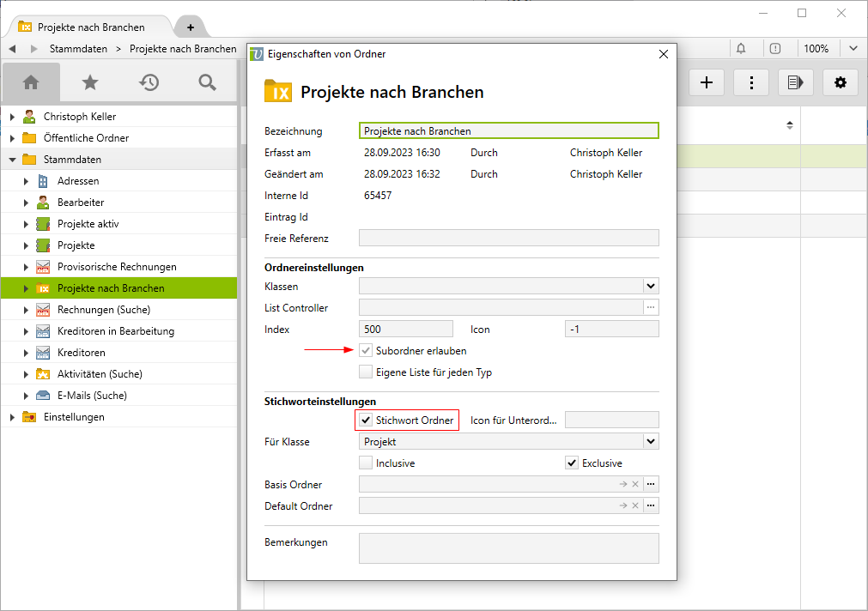Browse for List Controller with ellipsis button
The height and width of the screenshot is (611, 868).
pos(652,307)
